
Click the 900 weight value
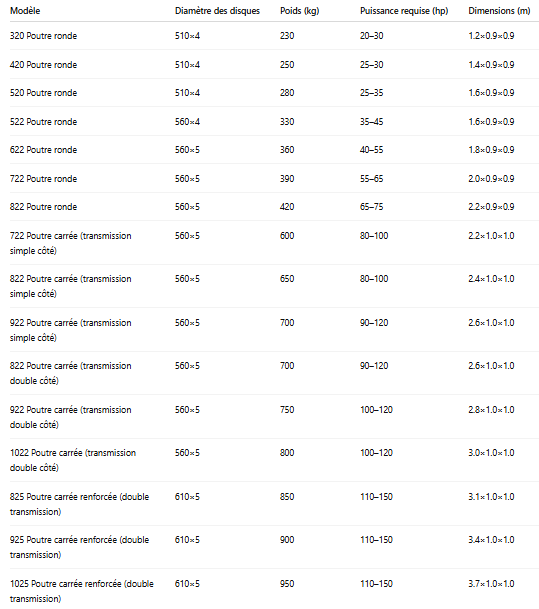pyautogui.click(x=287, y=540)
